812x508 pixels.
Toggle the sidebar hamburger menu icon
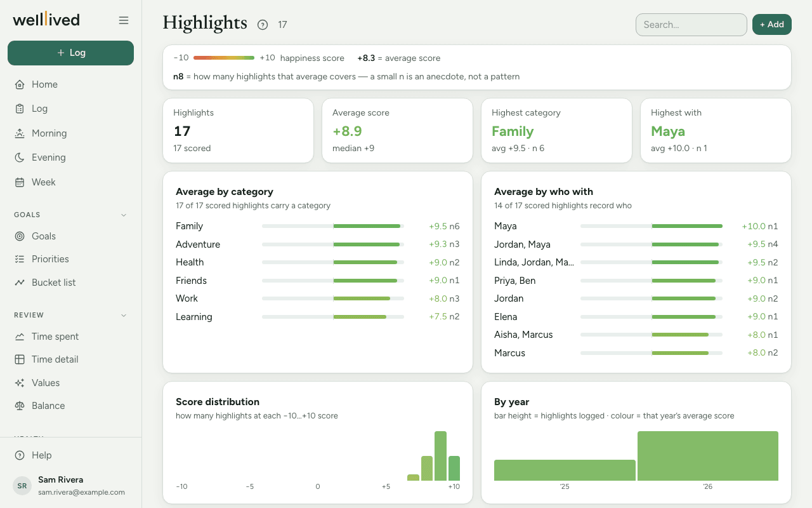coord(124,20)
